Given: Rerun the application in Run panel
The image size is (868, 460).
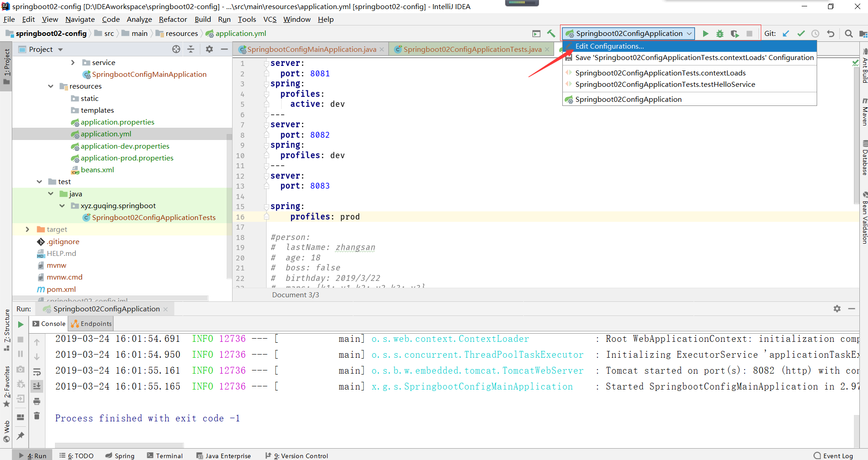Looking at the screenshot, I should click(x=20, y=325).
